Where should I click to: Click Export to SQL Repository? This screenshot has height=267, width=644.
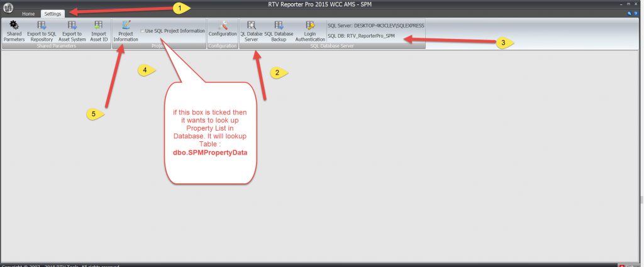click(41, 31)
